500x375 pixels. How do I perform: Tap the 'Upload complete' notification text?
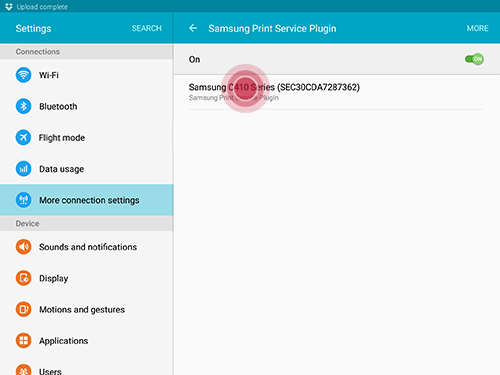click(x=42, y=7)
